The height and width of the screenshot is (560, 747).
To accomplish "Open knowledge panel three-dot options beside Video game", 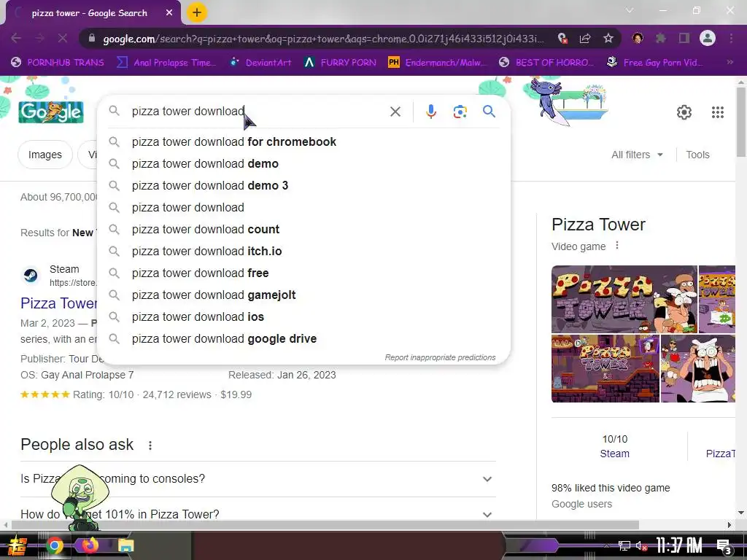I will (x=617, y=246).
